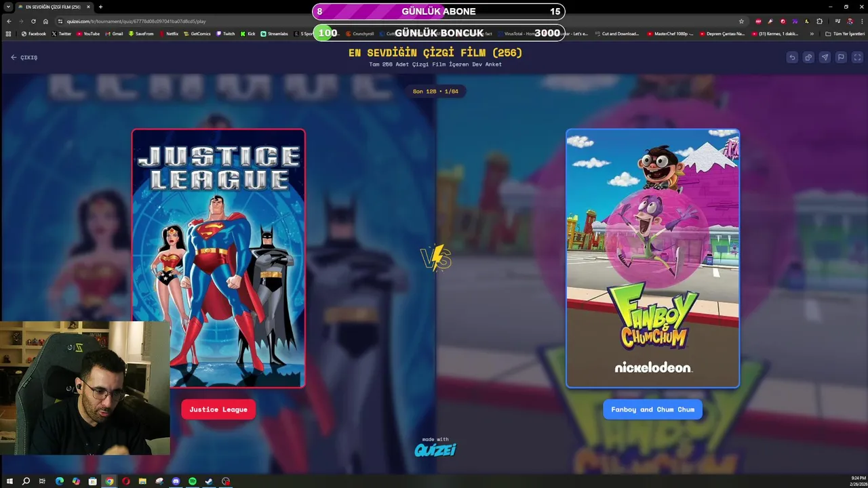
Task: Open the Cut and Download bookmark
Action: (x=618, y=33)
